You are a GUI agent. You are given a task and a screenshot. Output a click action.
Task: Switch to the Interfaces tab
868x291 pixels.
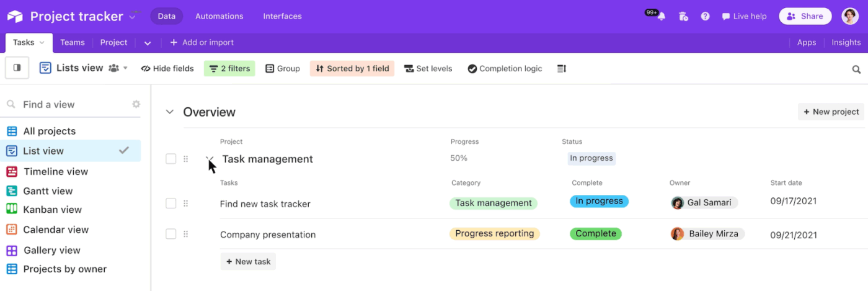point(282,16)
